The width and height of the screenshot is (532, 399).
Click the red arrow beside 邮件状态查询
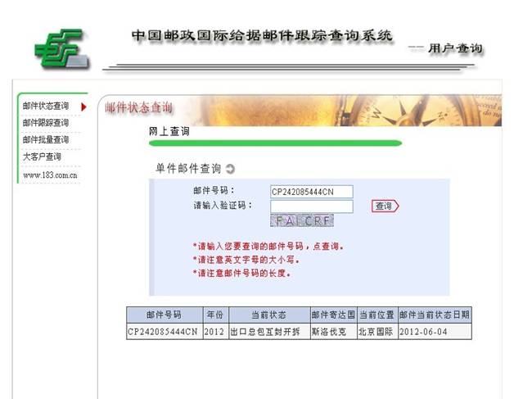[83, 107]
